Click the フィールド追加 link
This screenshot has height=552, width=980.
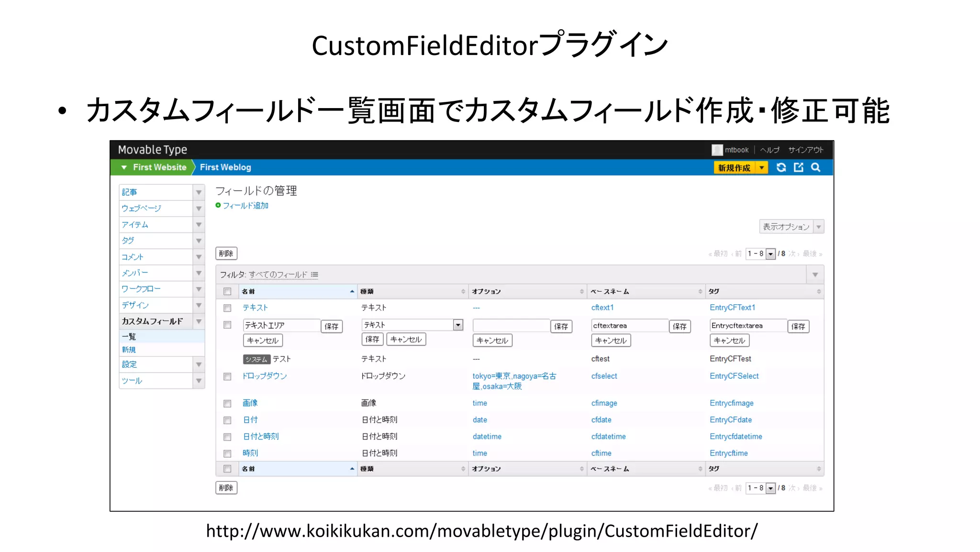tap(245, 206)
